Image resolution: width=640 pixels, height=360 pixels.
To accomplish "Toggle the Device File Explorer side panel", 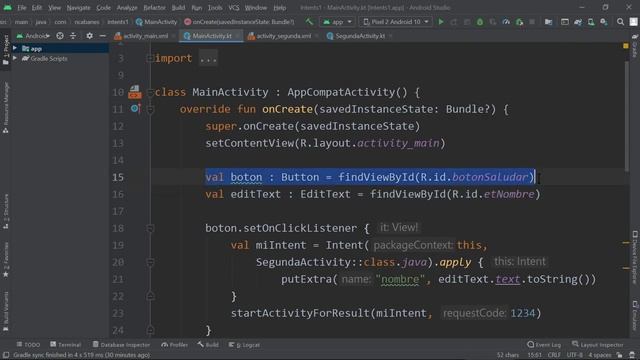I will pyautogui.click(x=635, y=257).
